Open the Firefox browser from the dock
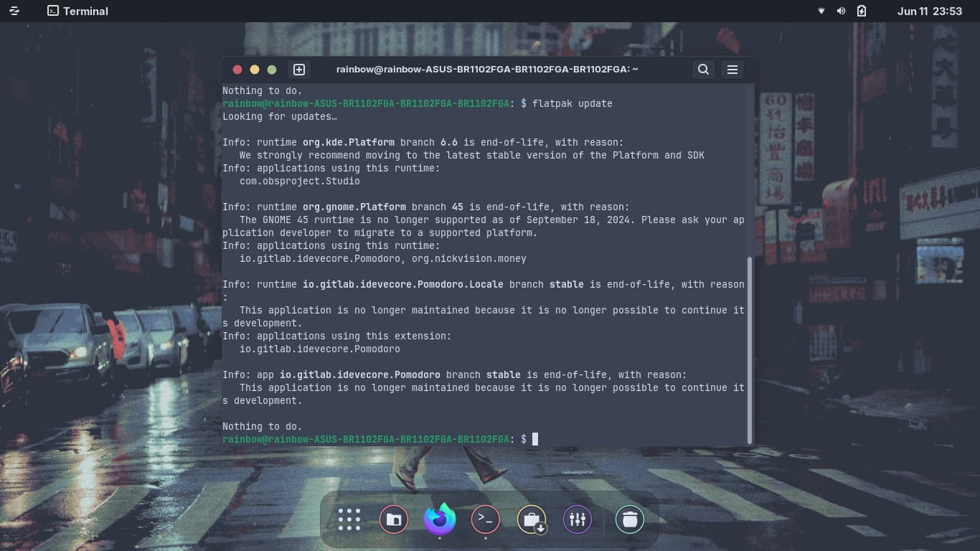Viewport: 980px width, 551px height. (x=440, y=519)
